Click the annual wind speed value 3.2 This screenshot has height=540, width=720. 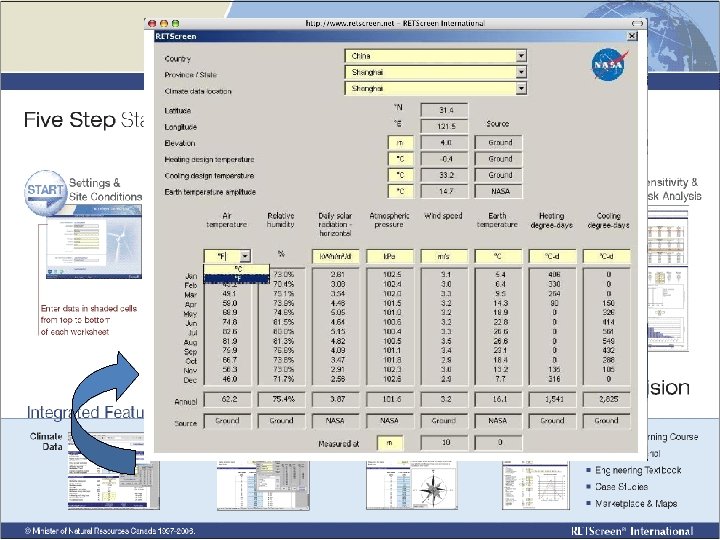444,399
